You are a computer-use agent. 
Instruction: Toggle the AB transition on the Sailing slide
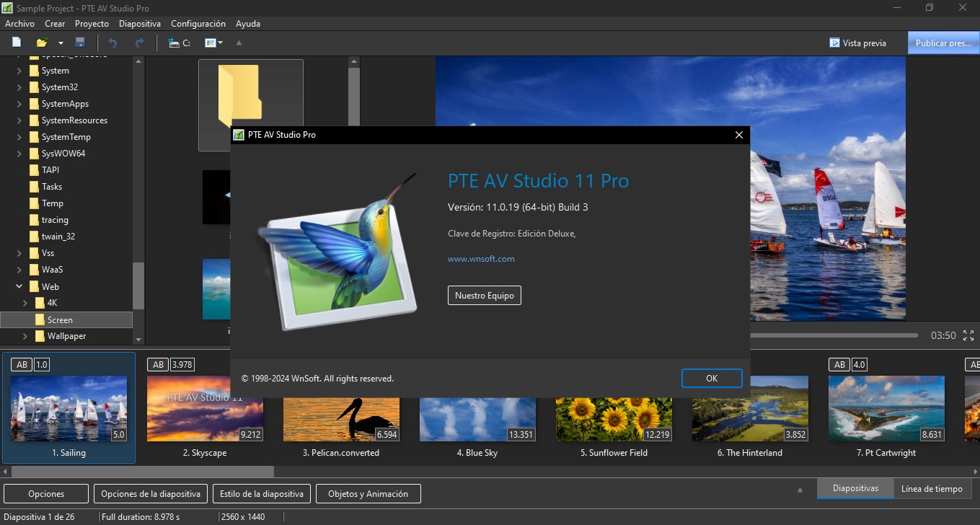pos(21,364)
